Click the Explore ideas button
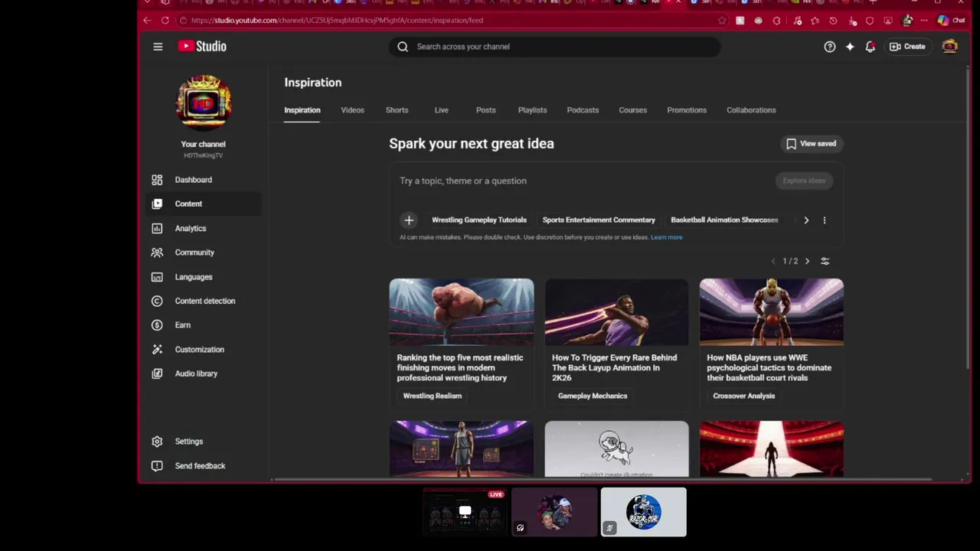Screen dimensions: 980x551 pyautogui.click(x=804, y=181)
